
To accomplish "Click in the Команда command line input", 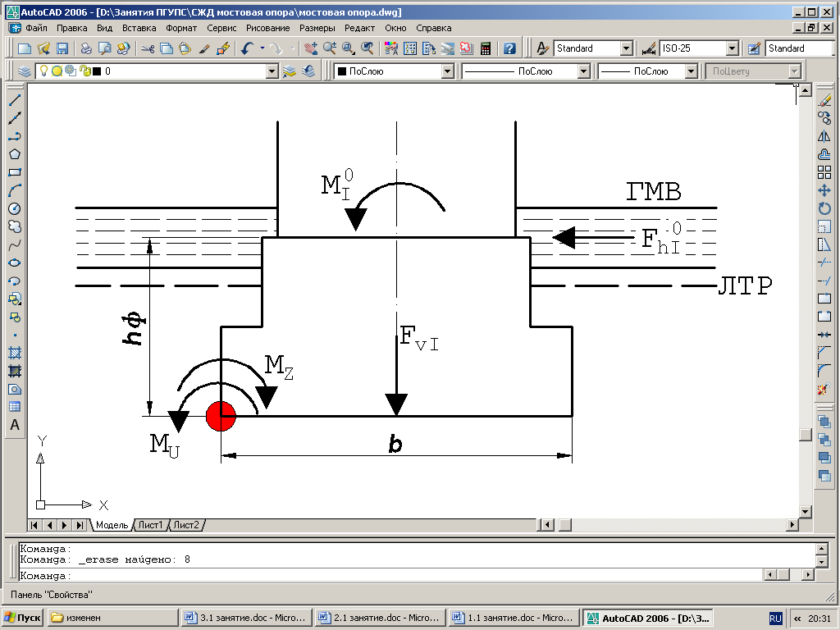I will point(390,576).
